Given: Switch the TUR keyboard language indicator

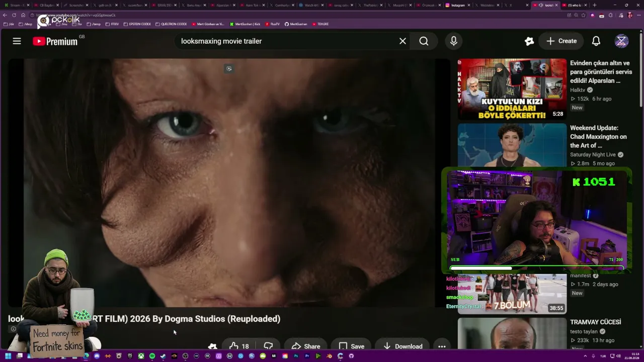Looking at the screenshot, I should [603, 356].
